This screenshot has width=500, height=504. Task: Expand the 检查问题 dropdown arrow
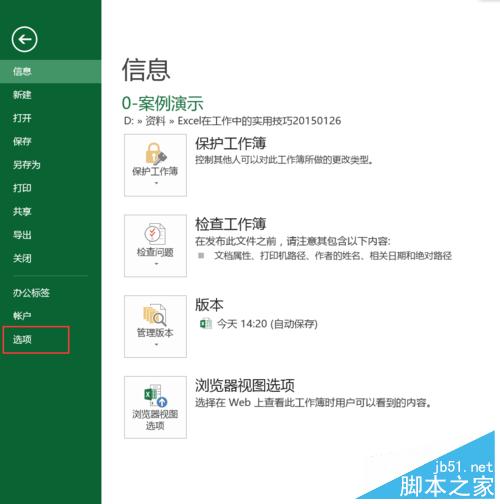tap(156, 264)
